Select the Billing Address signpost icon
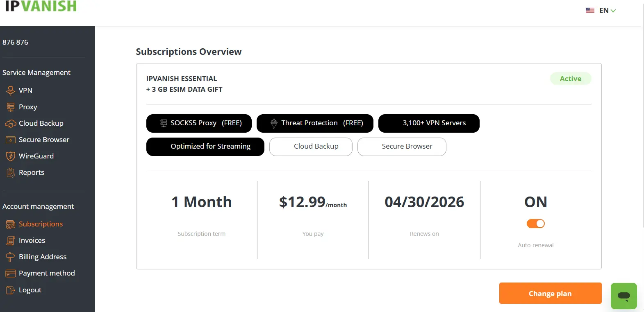The image size is (644, 312). tap(11, 257)
